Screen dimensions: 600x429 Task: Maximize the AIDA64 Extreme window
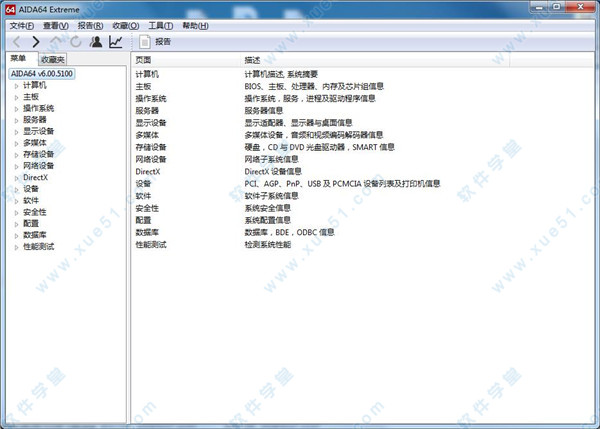coord(557,7)
